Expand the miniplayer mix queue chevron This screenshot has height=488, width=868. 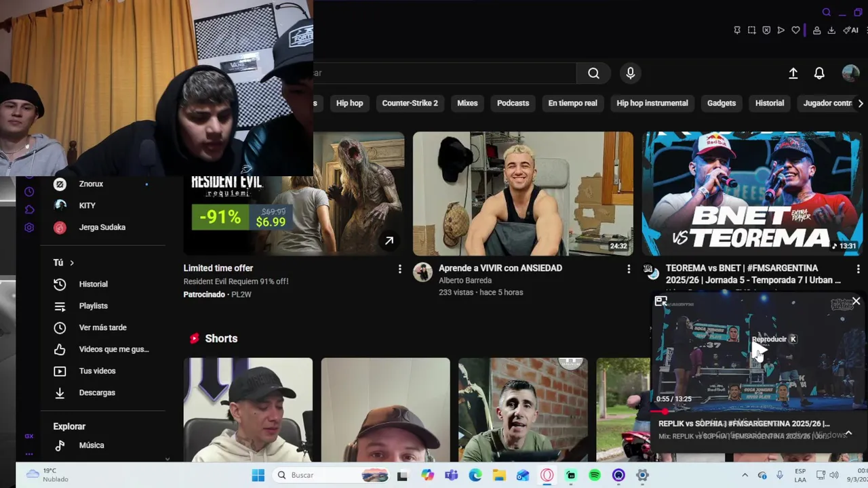pyautogui.click(x=848, y=433)
